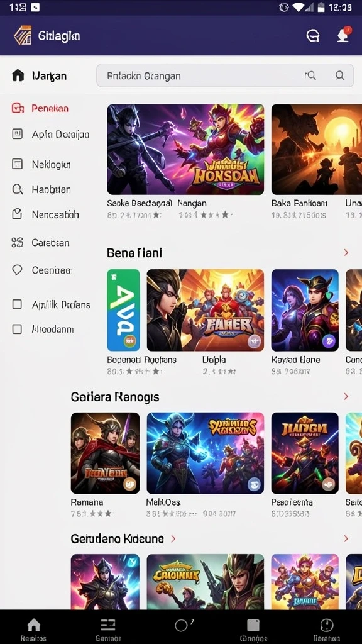This screenshot has height=644, width=362.
Task: Tap the Gentage icon in bottom navigation
Action: tap(108, 625)
